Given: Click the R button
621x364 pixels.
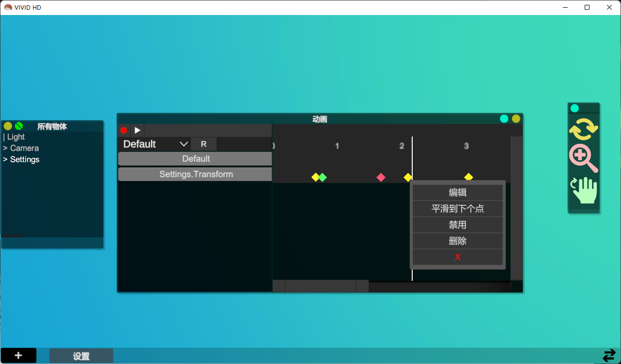Looking at the screenshot, I should (203, 144).
